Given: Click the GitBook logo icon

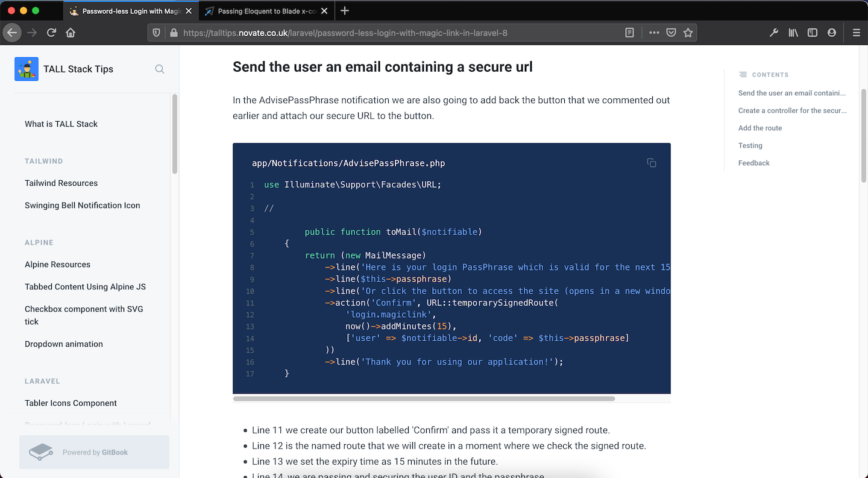Looking at the screenshot, I should coord(42,452).
